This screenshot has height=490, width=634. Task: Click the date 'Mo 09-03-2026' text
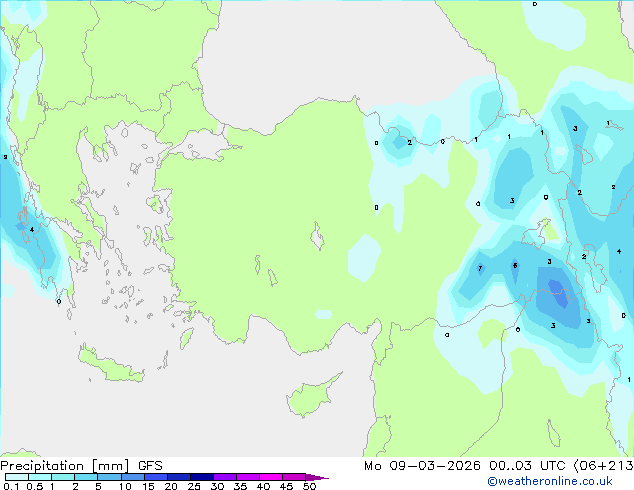click(422, 466)
